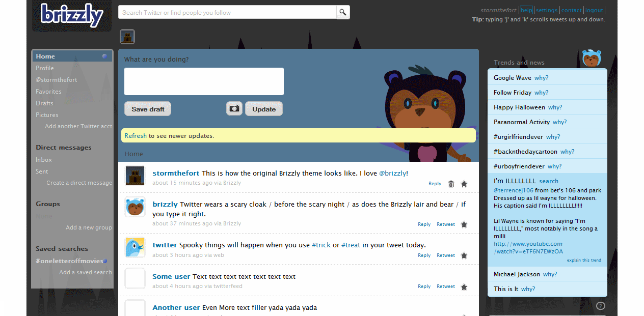Image resolution: width=644 pixels, height=316 pixels.
Task: Open the Home section in sidebar
Action: tap(72, 56)
